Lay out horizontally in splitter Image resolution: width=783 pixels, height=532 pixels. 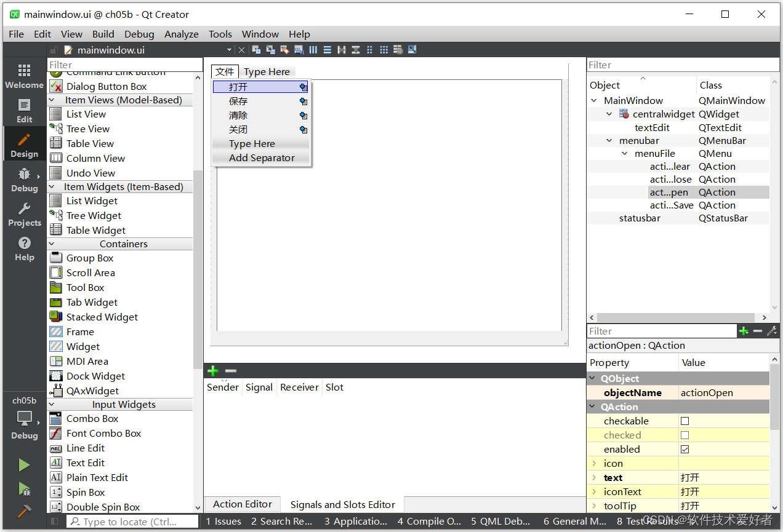tap(341, 50)
